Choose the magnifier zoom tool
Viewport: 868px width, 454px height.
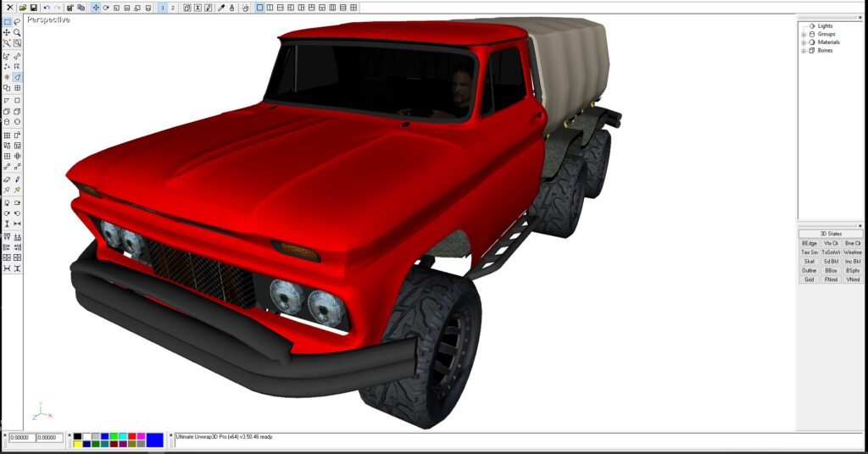(x=17, y=32)
